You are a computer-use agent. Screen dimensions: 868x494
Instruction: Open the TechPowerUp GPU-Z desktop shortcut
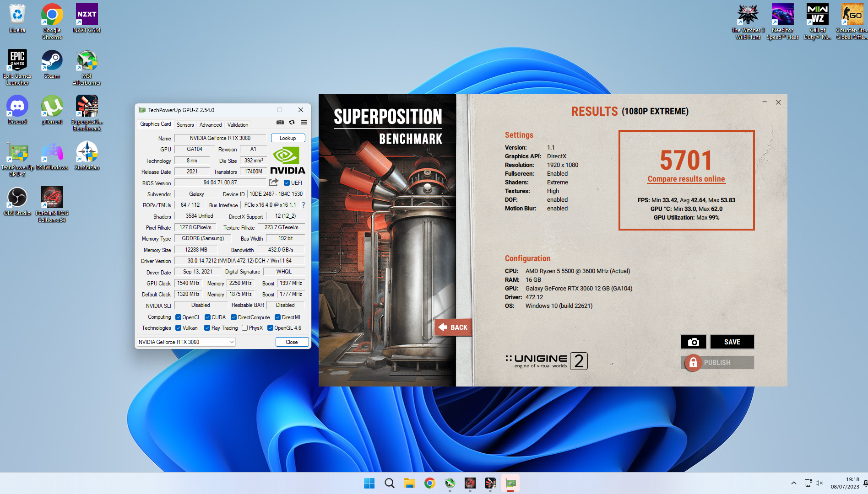click(x=17, y=159)
